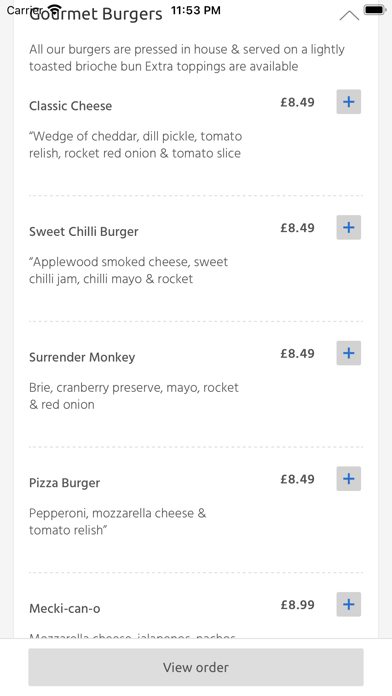Collapse the Gourmet Burgers section chevron
The height and width of the screenshot is (696, 392).
click(349, 16)
